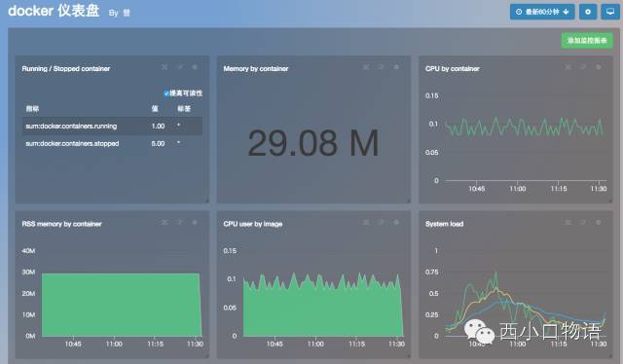Open CPU by container panel gear settings
Screen dimensions: 623x364
pos(598,67)
